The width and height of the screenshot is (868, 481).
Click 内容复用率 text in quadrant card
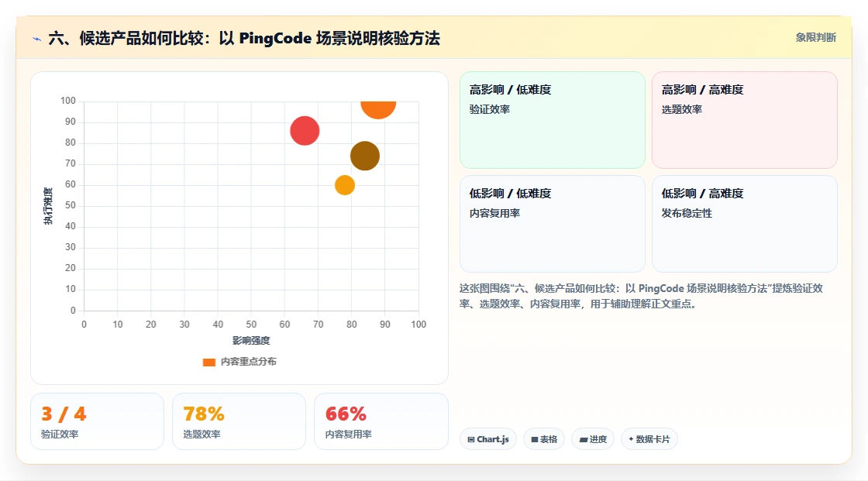pos(494,213)
